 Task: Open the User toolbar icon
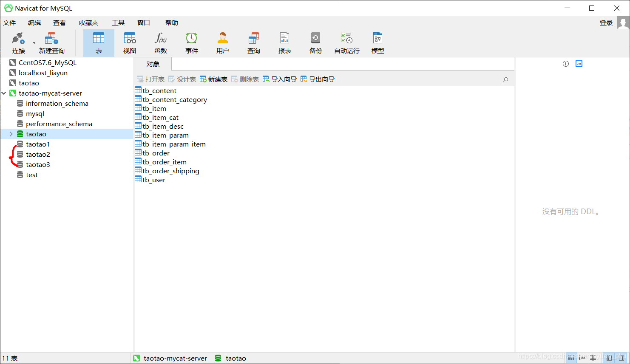(x=223, y=39)
